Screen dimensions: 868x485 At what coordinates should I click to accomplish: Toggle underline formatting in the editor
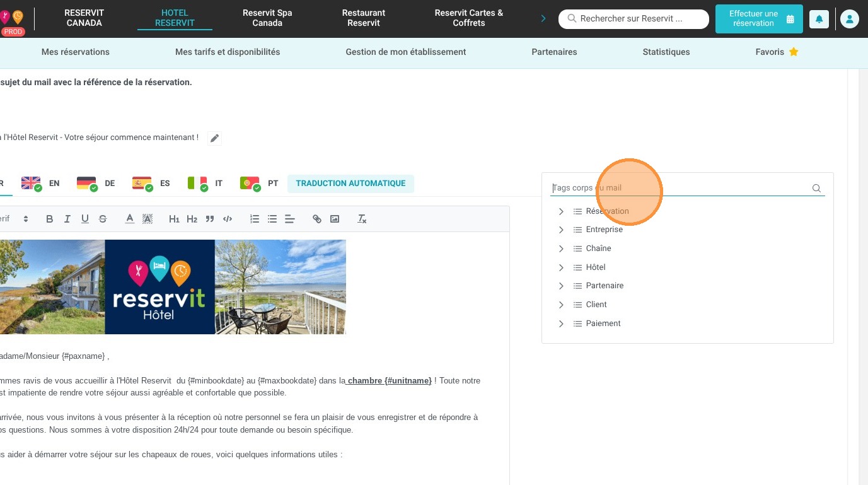(x=85, y=219)
